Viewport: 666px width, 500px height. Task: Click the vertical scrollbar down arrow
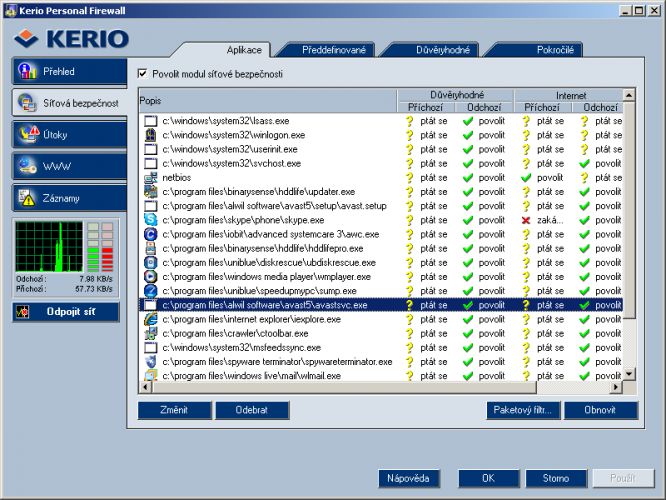629,374
